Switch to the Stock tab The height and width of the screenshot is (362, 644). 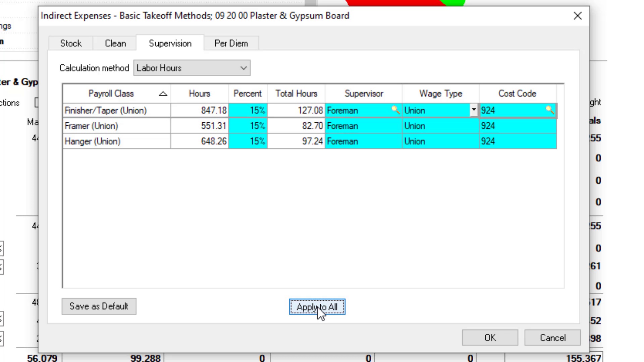tap(71, 44)
